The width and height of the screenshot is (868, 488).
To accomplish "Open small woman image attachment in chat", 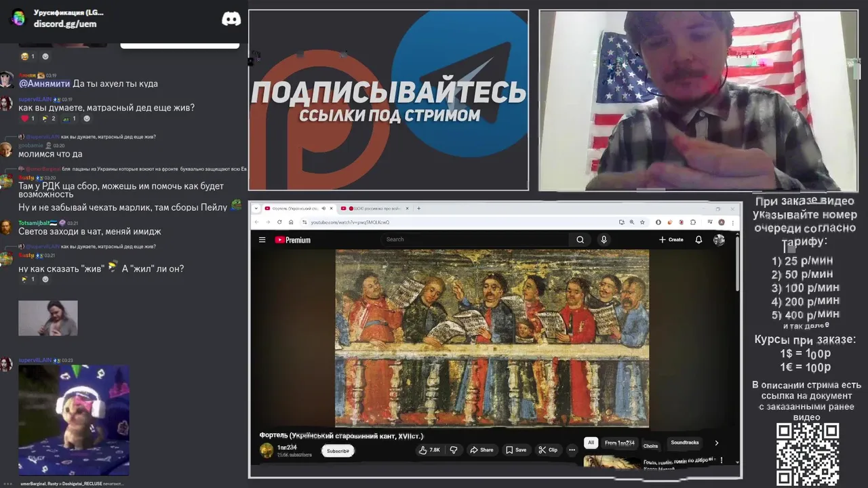I will (48, 318).
